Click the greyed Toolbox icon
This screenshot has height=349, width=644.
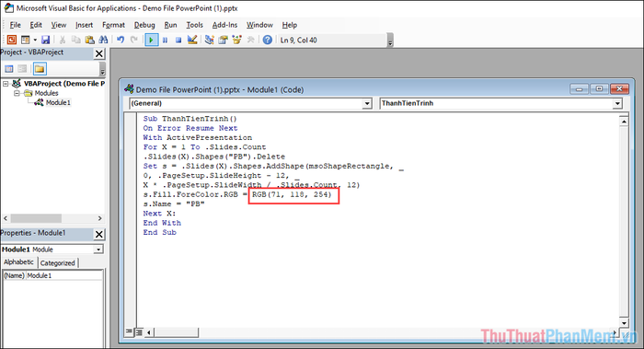click(250, 40)
